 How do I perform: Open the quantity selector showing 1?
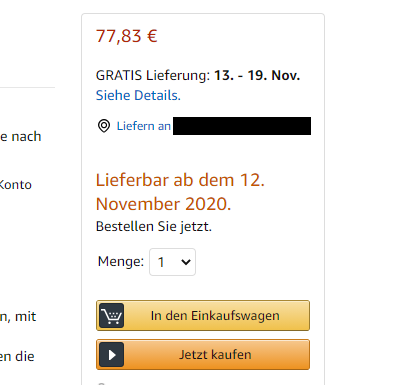tap(172, 262)
